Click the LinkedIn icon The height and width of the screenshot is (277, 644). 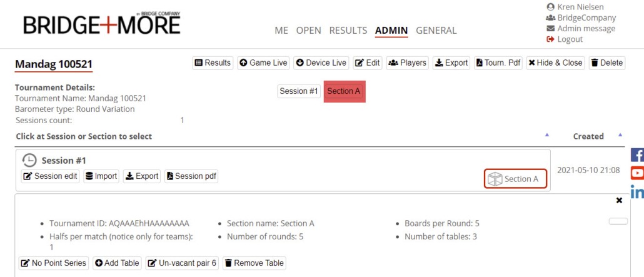(638, 192)
